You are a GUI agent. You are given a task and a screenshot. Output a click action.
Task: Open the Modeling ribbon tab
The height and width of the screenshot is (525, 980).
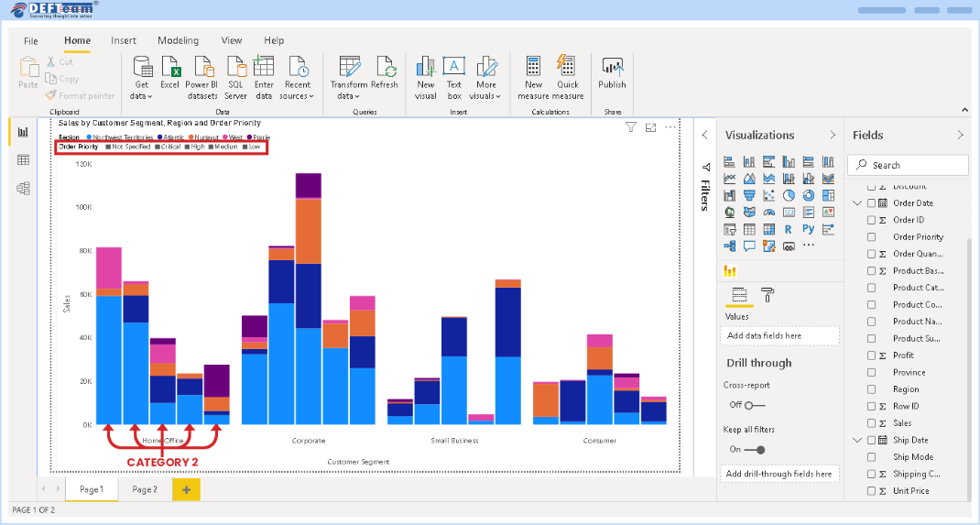click(x=178, y=40)
